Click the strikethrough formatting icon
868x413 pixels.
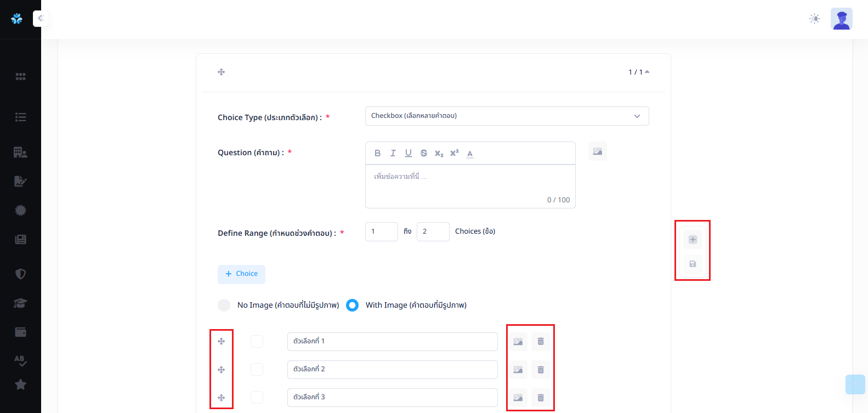(423, 154)
